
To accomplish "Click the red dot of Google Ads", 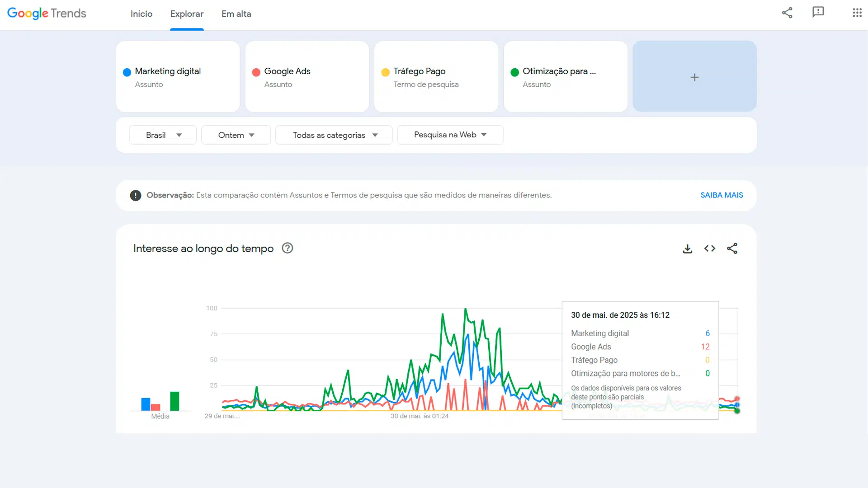I will coord(256,72).
